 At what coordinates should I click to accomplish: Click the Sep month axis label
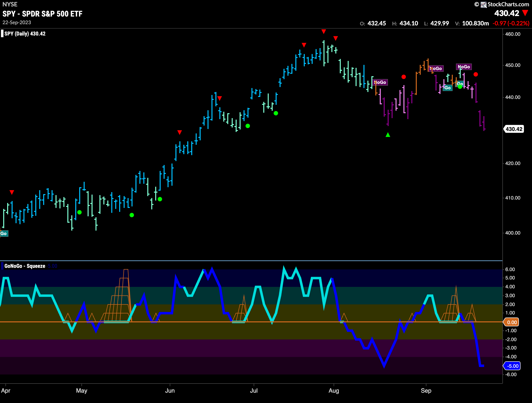point(426,391)
